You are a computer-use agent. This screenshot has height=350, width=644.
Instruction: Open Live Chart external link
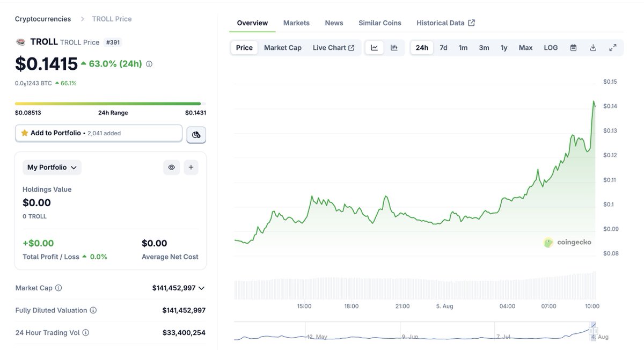click(x=333, y=48)
